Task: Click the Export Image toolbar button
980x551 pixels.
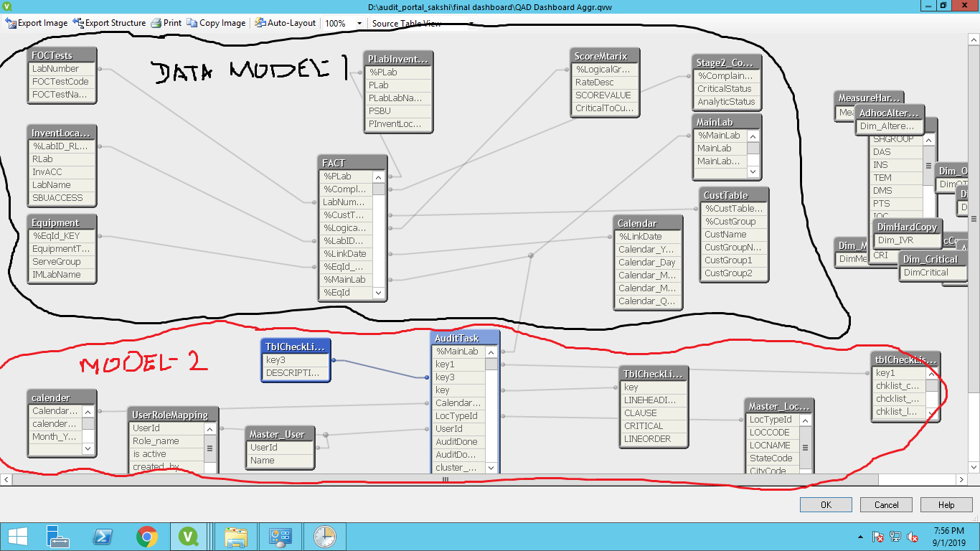Action: 37,23
